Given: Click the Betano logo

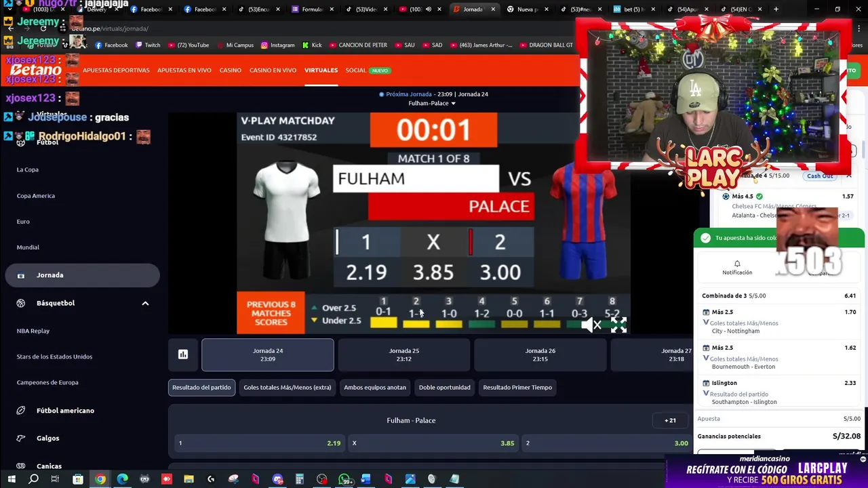Looking at the screenshot, I should point(35,70).
